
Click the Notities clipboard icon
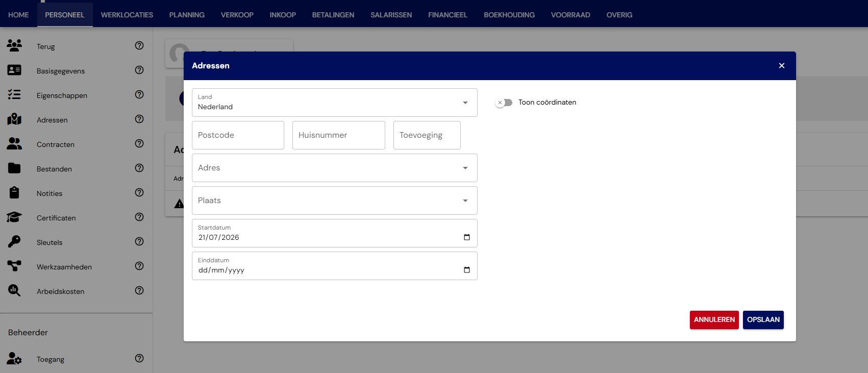click(x=14, y=192)
